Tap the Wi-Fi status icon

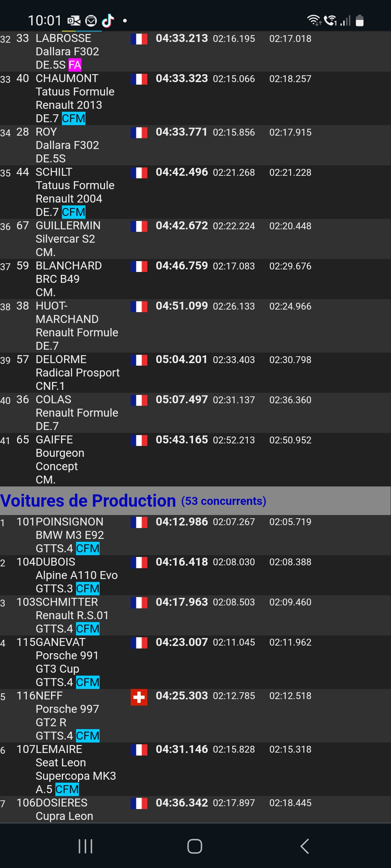pyautogui.click(x=314, y=20)
